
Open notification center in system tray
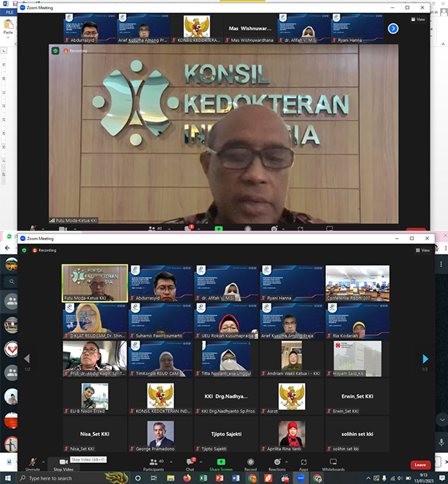click(441, 478)
